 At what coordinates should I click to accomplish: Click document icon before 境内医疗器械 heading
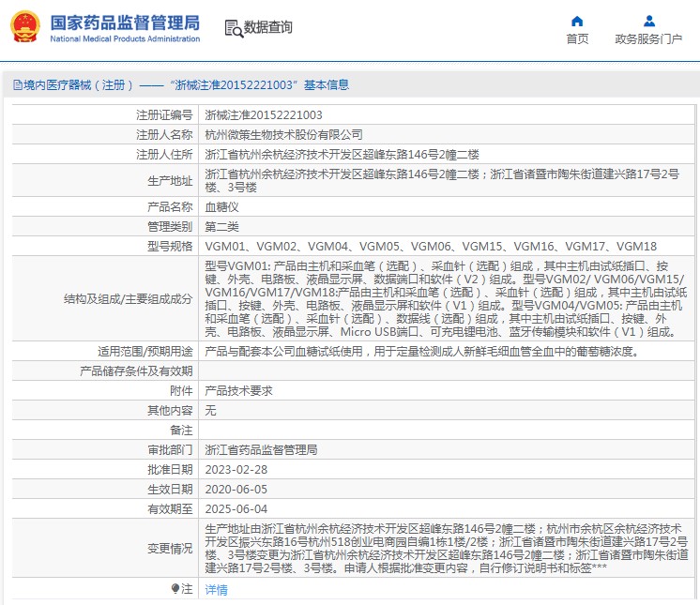click(18, 84)
